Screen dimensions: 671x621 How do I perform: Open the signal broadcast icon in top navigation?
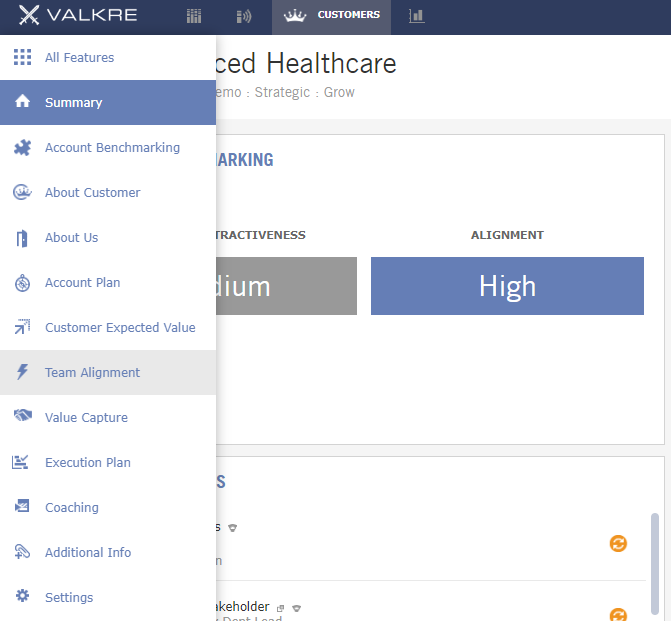pyautogui.click(x=244, y=16)
